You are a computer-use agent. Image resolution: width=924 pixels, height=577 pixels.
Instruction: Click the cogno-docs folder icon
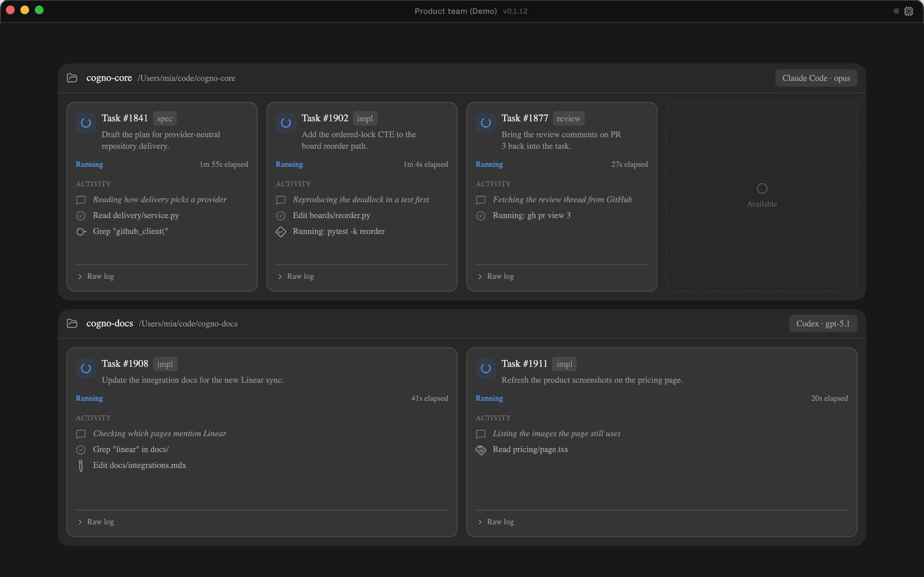pyautogui.click(x=72, y=323)
